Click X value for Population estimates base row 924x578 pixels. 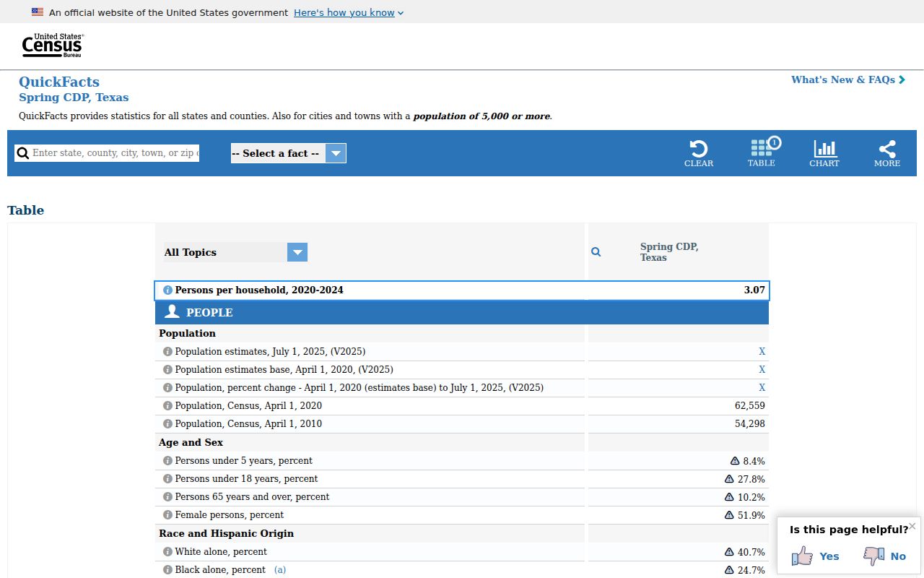(x=762, y=370)
